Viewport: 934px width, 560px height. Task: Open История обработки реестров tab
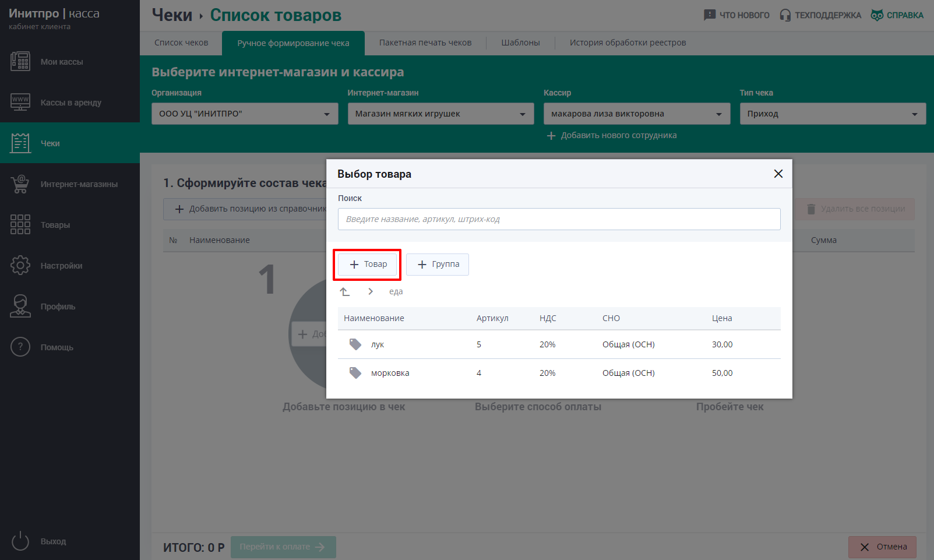[x=628, y=43]
